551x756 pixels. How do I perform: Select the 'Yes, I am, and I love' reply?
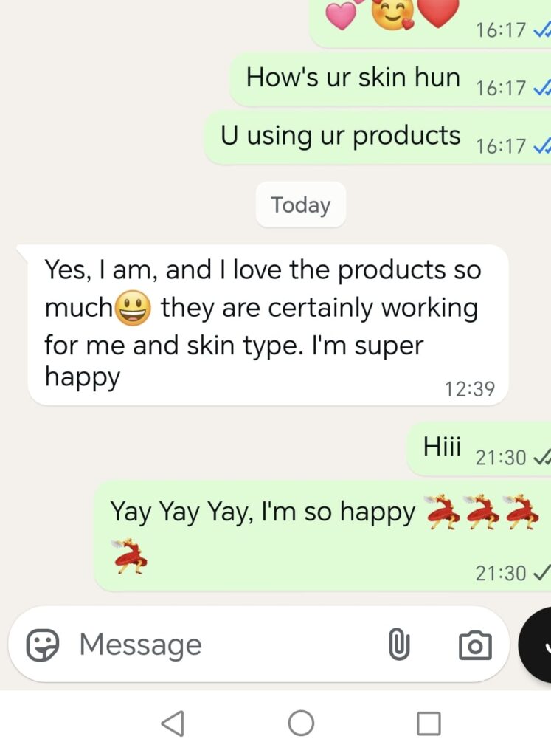268,325
